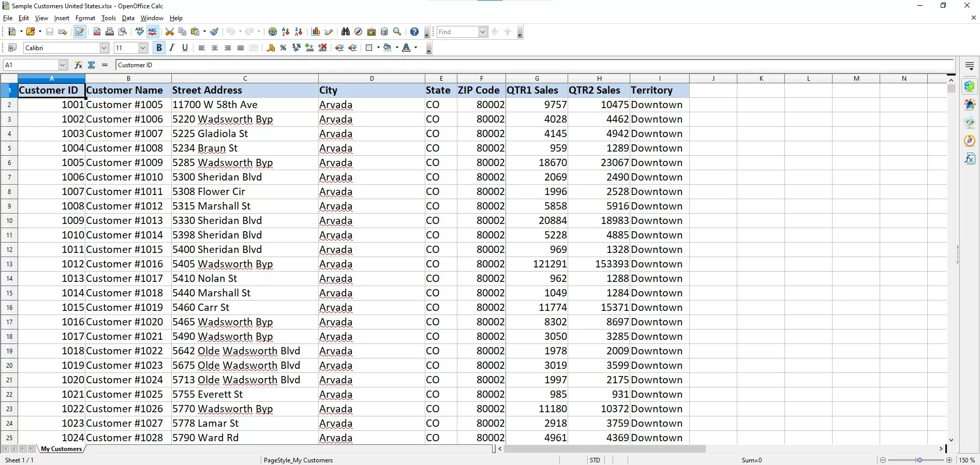Image resolution: width=980 pixels, height=465 pixels.
Task: Decrease indent
Action: pyautogui.click(x=339, y=48)
